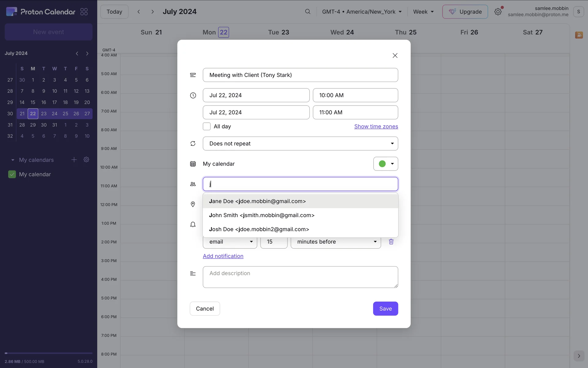
Task: Open the green calendar color picker
Action: (x=386, y=164)
